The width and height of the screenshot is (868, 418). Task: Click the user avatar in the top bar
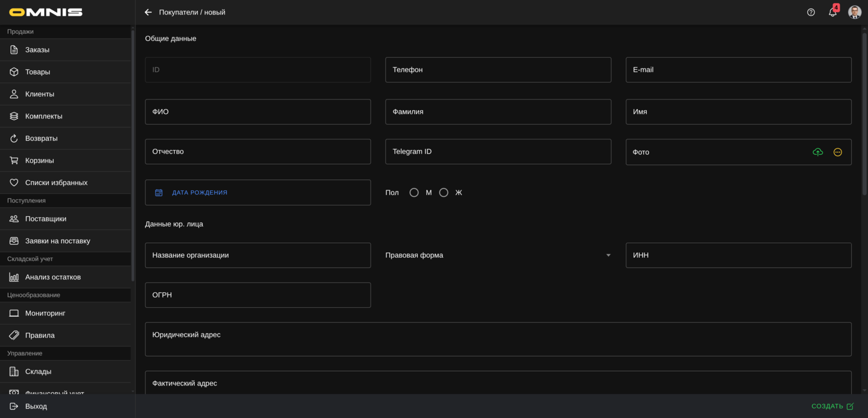854,12
